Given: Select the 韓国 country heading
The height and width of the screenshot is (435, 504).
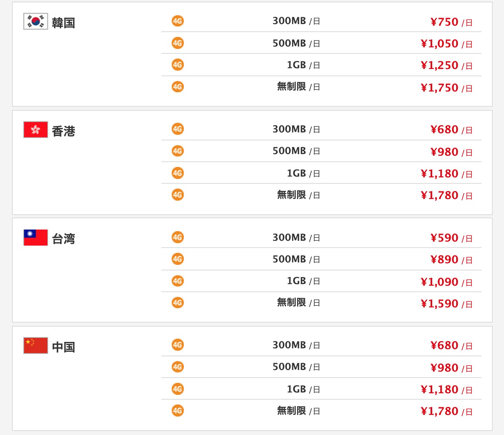Looking at the screenshot, I should click(x=63, y=23).
